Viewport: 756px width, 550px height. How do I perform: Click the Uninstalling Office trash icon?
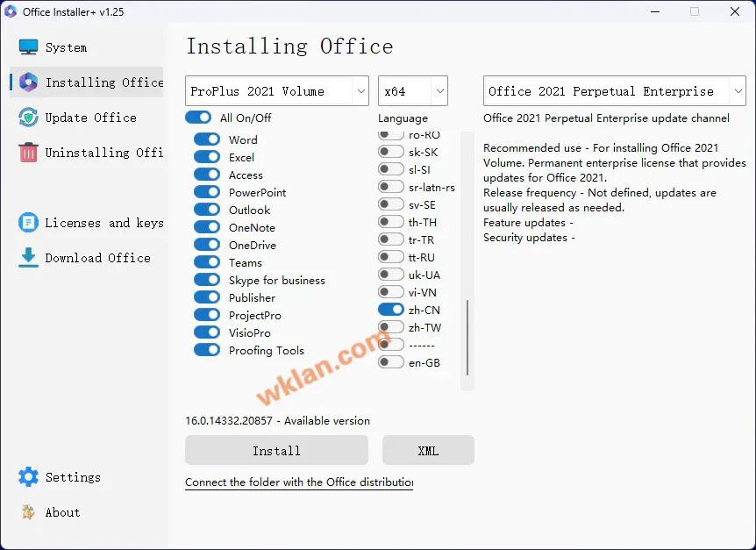tap(28, 153)
